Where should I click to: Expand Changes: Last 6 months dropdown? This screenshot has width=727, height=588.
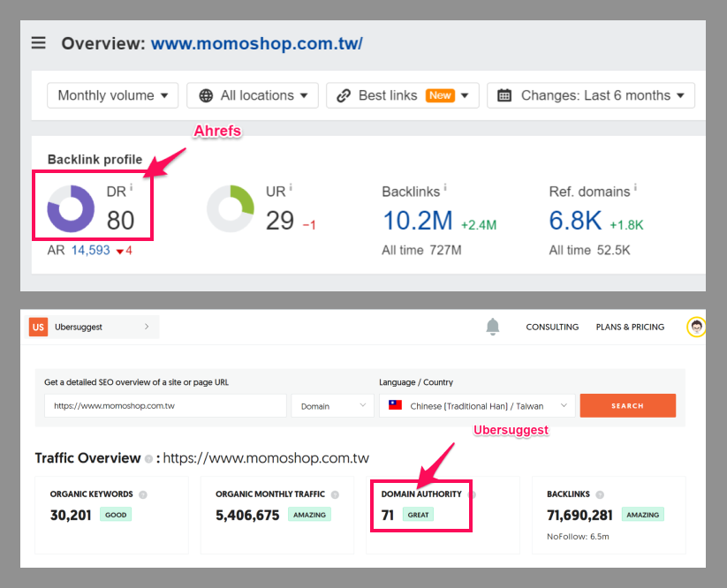[591, 95]
